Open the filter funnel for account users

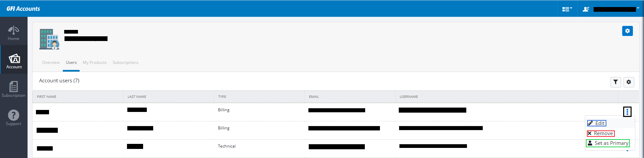615,82
